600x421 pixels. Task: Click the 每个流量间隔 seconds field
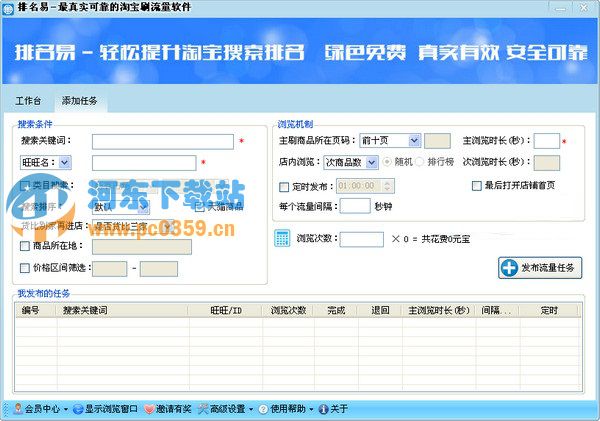pos(355,206)
